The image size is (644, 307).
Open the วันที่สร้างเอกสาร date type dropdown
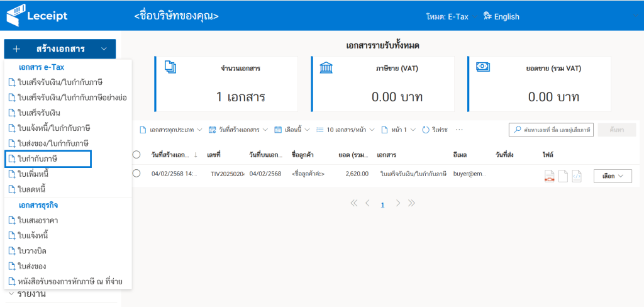coord(238,130)
